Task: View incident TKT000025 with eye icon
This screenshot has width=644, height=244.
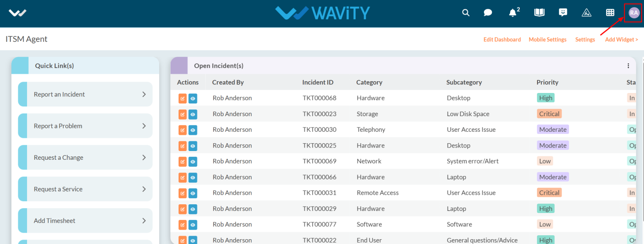Action: click(x=193, y=146)
